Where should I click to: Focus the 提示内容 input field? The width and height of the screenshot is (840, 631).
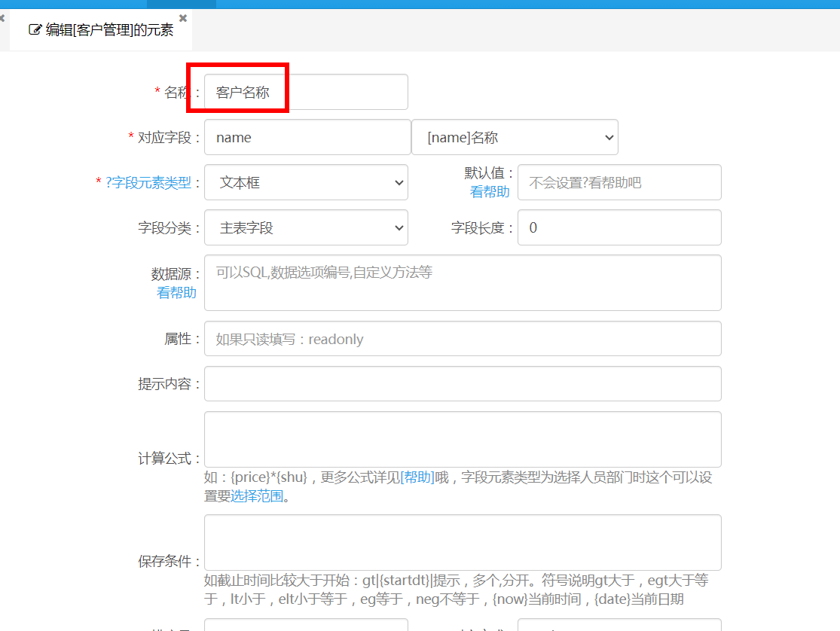point(463,383)
